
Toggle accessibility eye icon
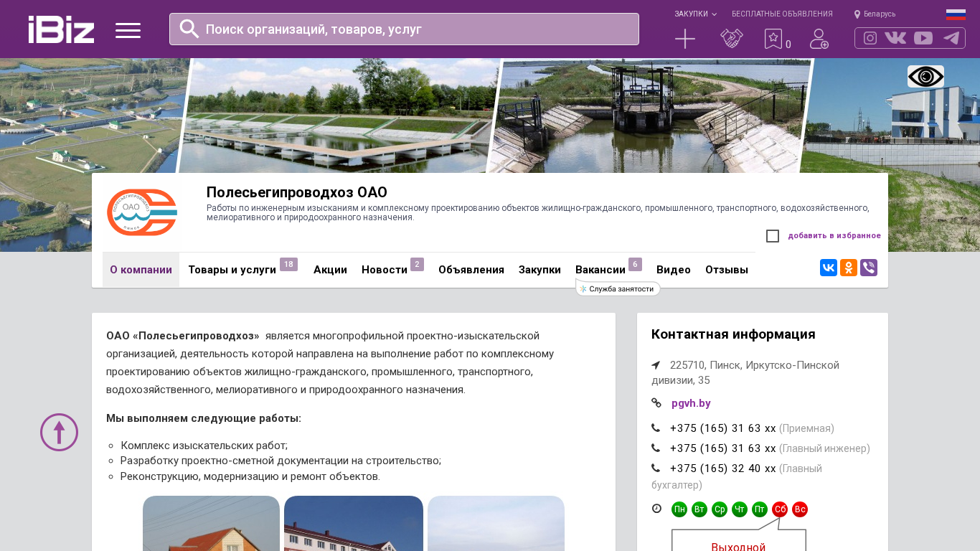(x=925, y=76)
